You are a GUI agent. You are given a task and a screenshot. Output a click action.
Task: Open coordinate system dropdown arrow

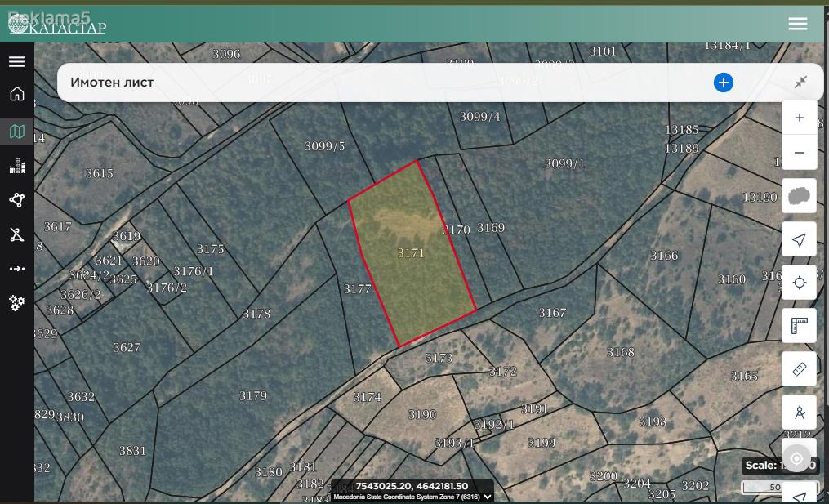[488, 497]
